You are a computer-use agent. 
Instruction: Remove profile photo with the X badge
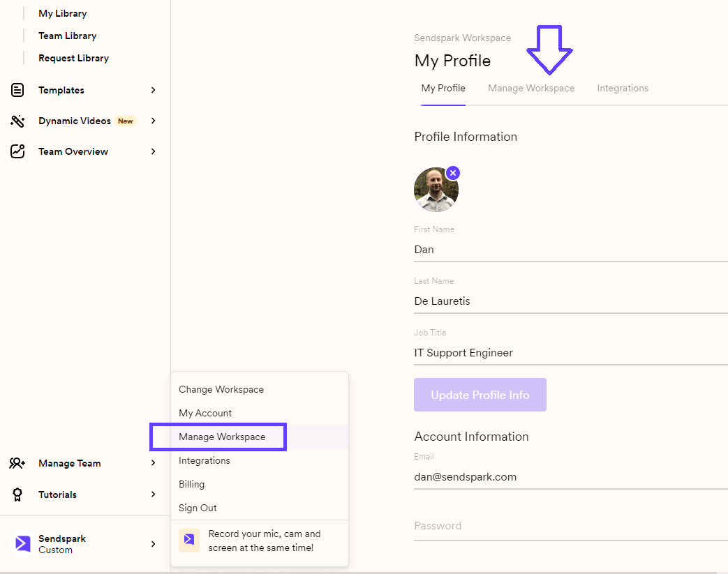(453, 173)
